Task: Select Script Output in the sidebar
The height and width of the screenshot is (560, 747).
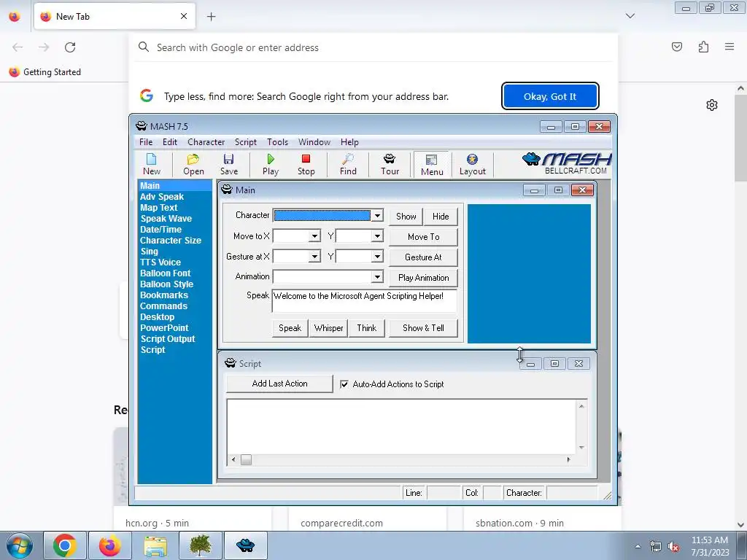Action: point(168,339)
